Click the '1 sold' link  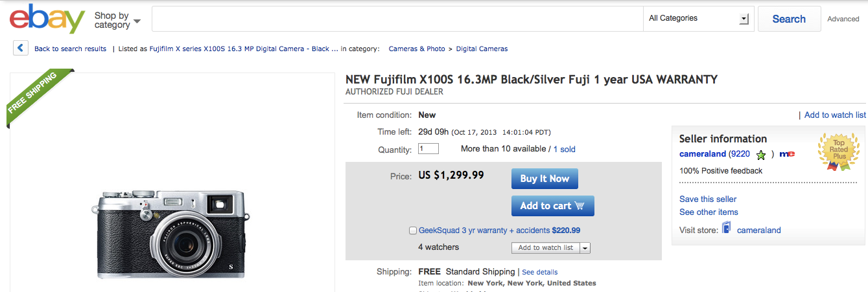[x=564, y=149]
